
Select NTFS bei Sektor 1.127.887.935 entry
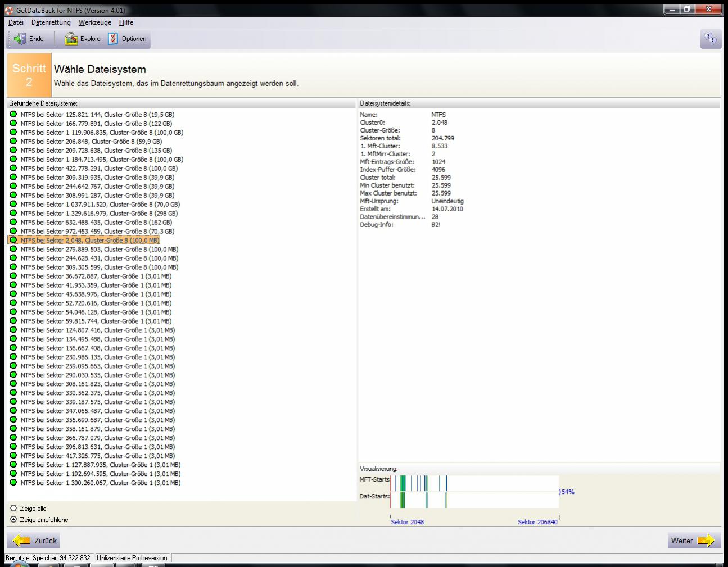(101, 465)
